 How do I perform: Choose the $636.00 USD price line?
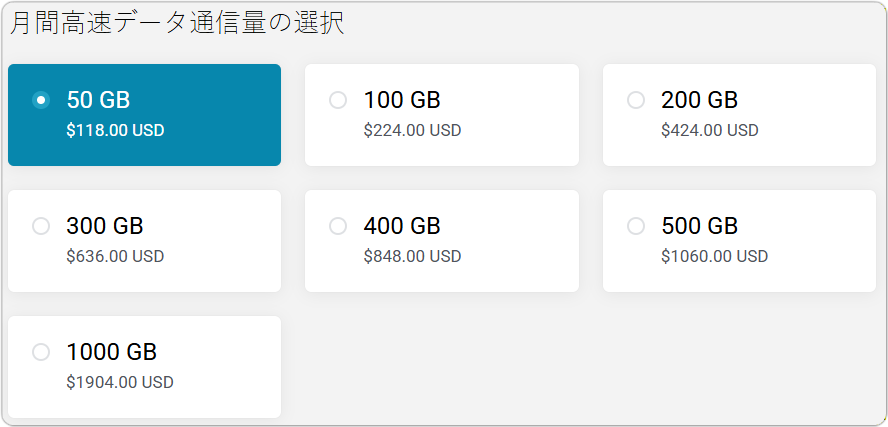click(115, 256)
